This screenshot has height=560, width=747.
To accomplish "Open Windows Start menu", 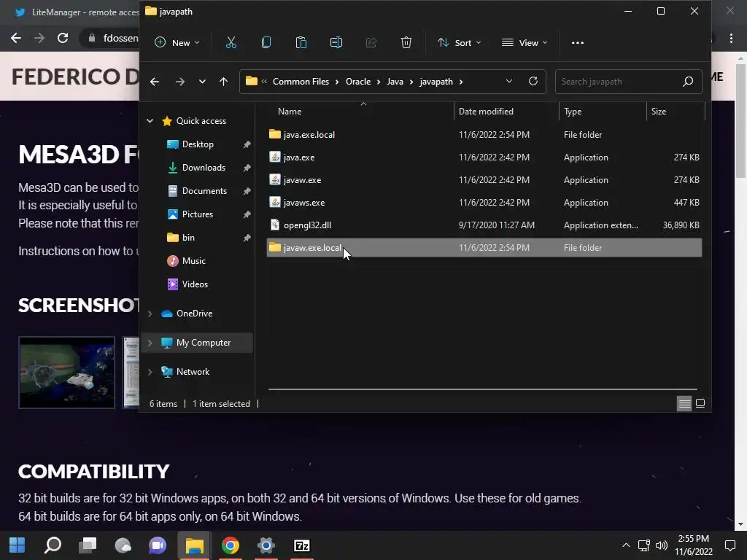I will (18, 545).
